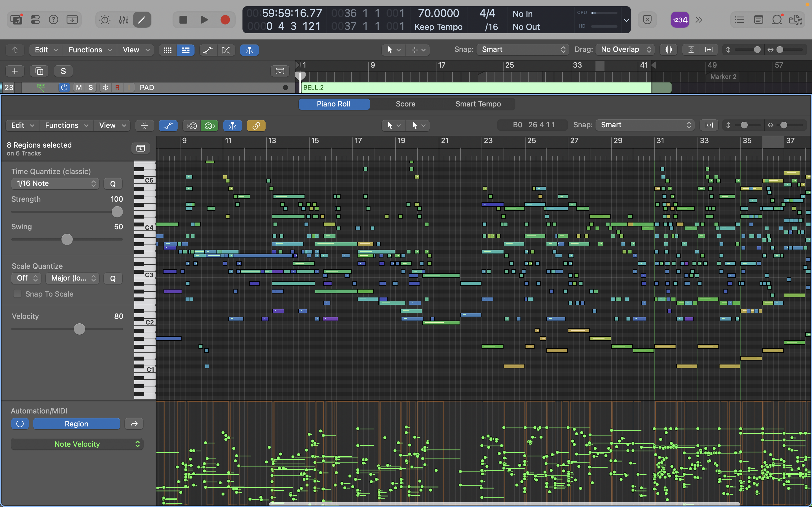Click the piano roll Link button

(x=256, y=126)
